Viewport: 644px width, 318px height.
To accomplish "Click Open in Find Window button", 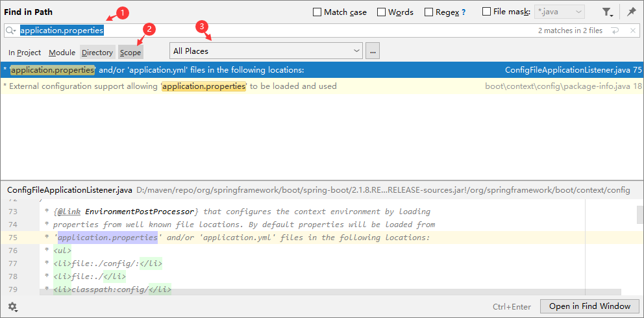I will pos(589,306).
